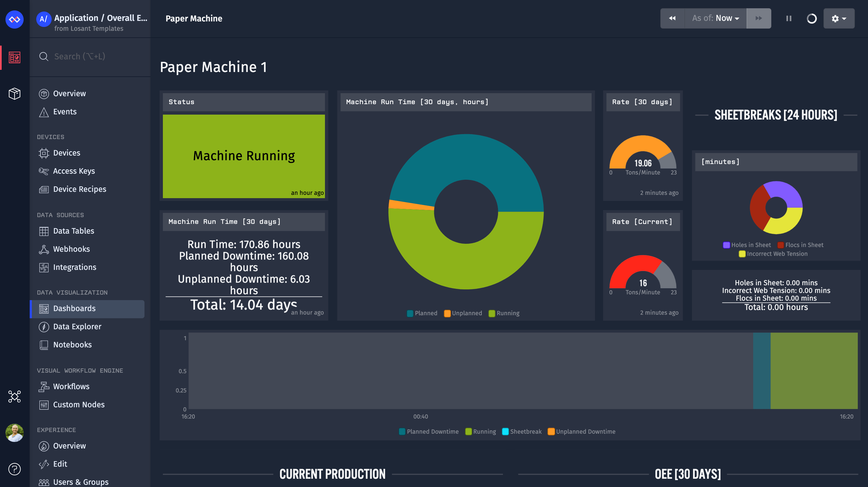This screenshot has height=487, width=868.
Task: Click the Running legend in donut chart
Action: tap(507, 312)
